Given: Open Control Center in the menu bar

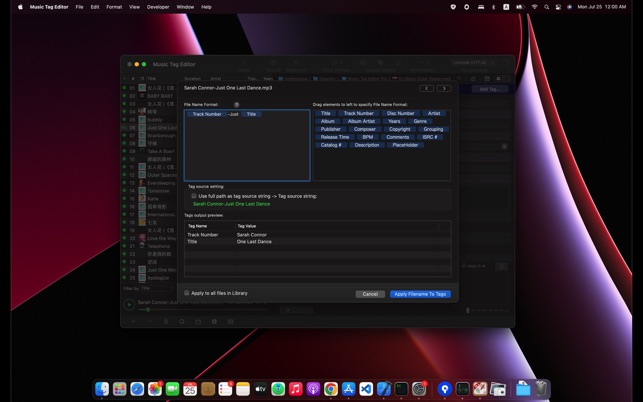Looking at the screenshot, I should [558, 7].
